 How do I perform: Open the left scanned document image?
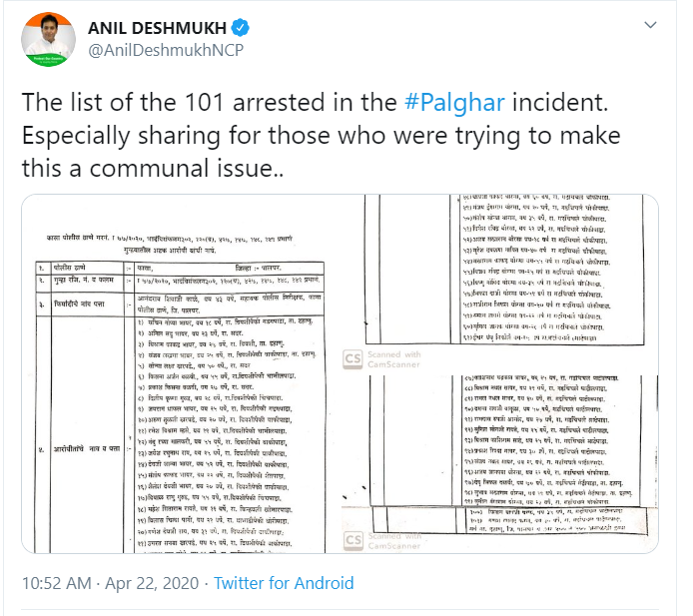pos(181,373)
